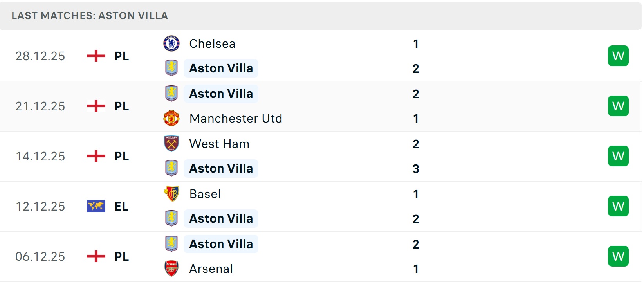Click Aston Villa name in Arsenal match

click(221, 244)
